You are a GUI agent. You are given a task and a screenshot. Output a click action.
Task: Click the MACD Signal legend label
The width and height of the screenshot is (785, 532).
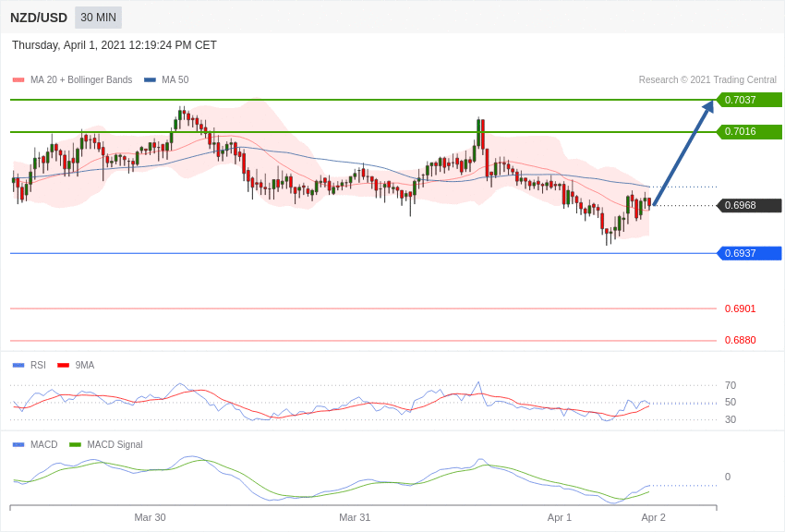[115, 444]
